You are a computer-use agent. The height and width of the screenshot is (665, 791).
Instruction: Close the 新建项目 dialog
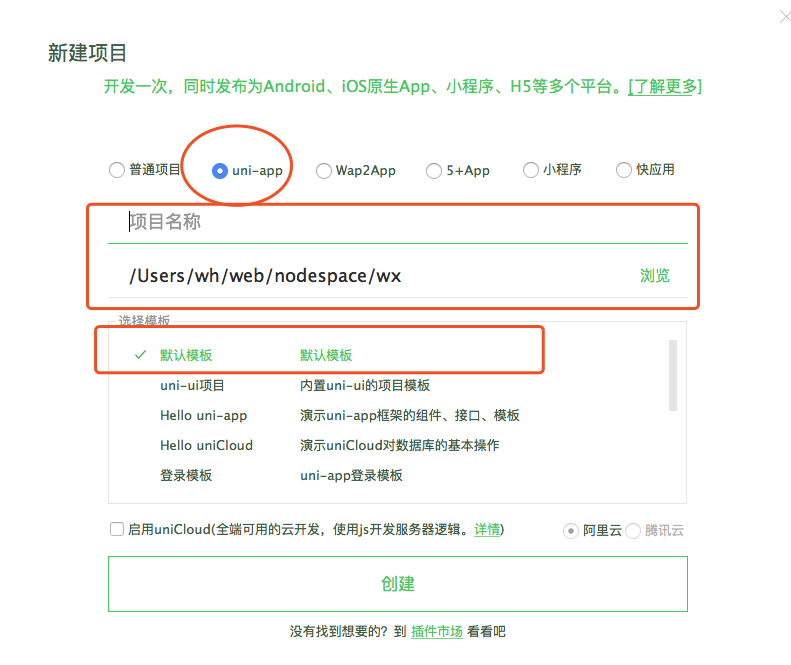pos(785,17)
